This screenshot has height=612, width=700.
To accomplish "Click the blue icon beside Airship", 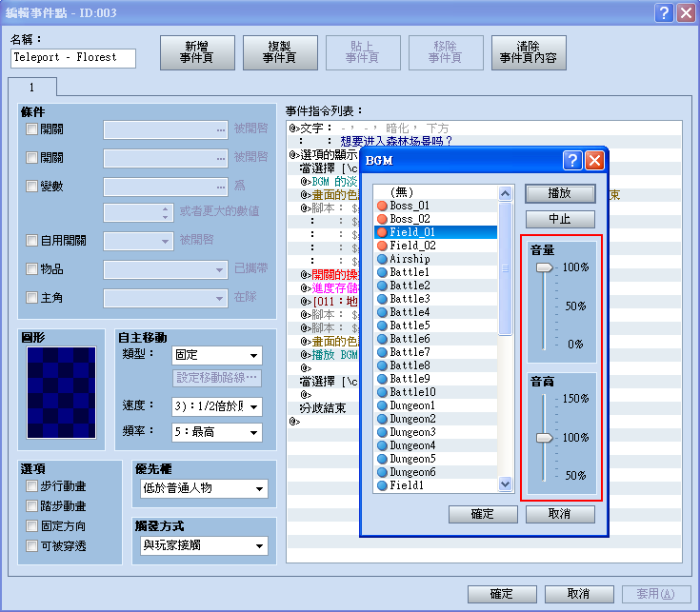I will pos(382,259).
